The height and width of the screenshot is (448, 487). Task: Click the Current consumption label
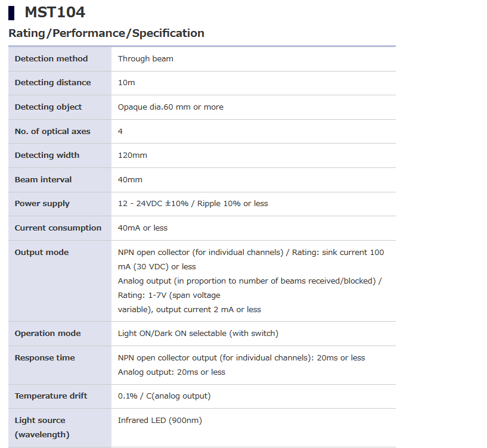(58, 228)
